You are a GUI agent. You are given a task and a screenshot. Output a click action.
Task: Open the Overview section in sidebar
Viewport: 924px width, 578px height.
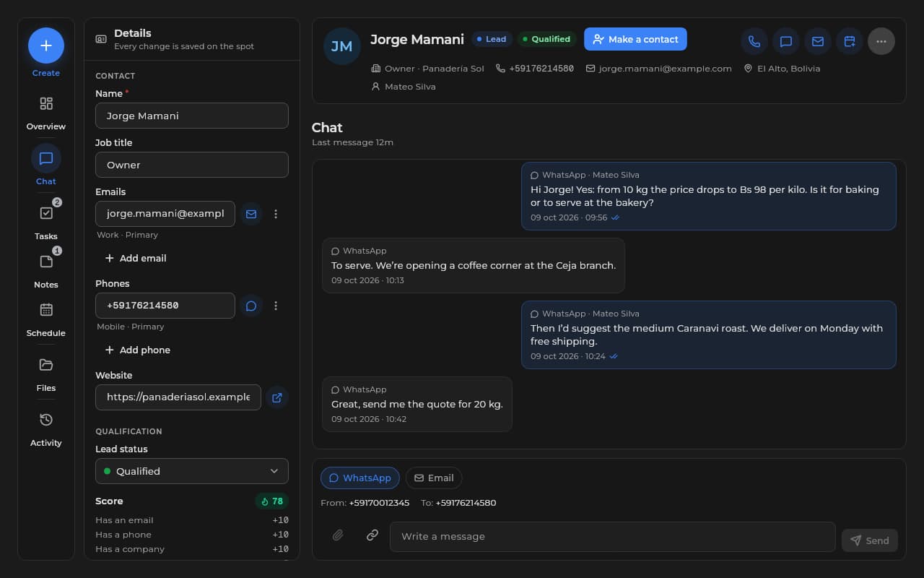pyautogui.click(x=46, y=113)
